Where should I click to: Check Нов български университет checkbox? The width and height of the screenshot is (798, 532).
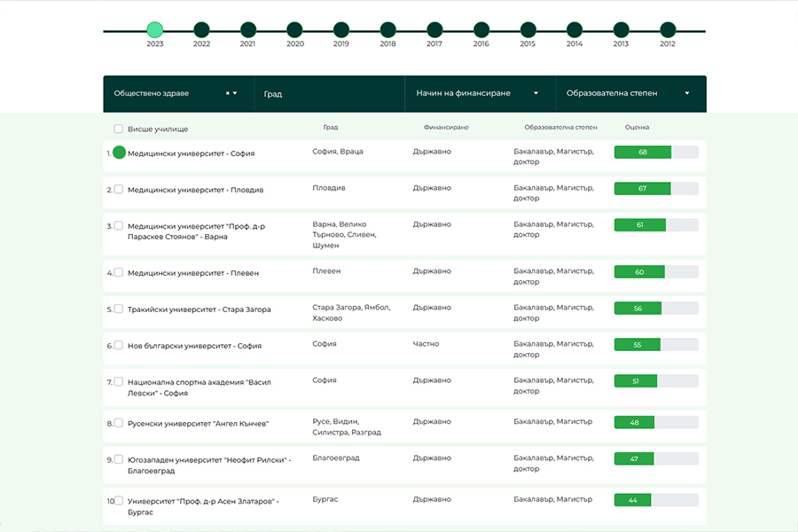pyautogui.click(x=119, y=345)
